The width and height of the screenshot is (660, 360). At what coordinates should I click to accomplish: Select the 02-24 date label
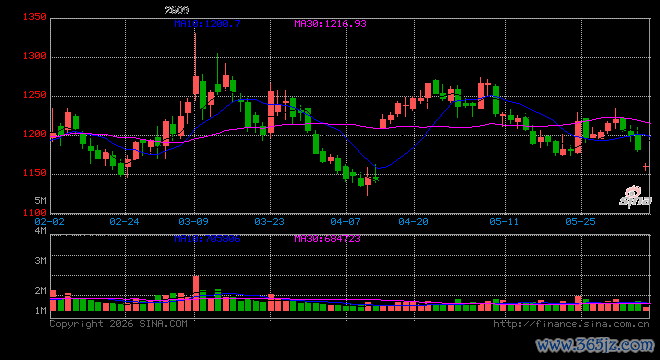[124, 221]
